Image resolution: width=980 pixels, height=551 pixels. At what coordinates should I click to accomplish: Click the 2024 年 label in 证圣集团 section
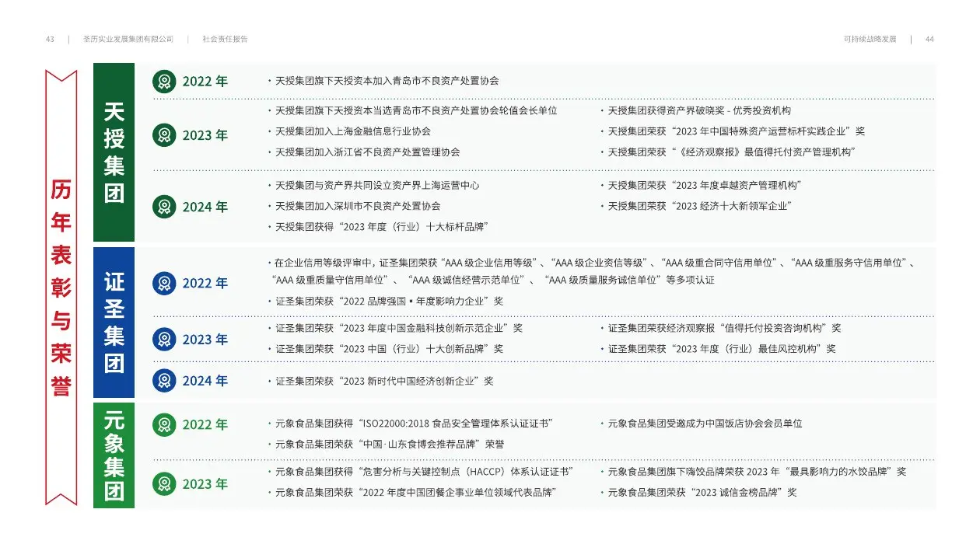(x=205, y=380)
